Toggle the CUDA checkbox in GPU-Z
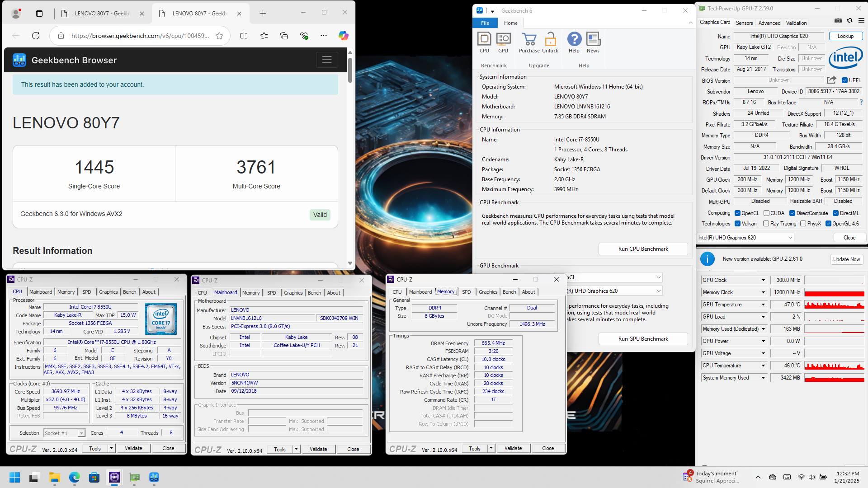Screen dimensions: 868x488 [x=766, y=213]
